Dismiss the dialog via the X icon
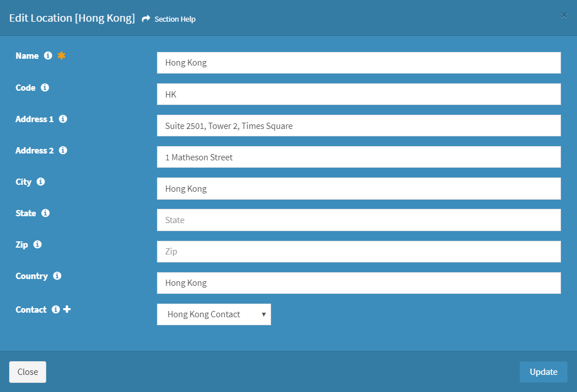This screenshot has height=392, width=577. (x=564, y=15)
